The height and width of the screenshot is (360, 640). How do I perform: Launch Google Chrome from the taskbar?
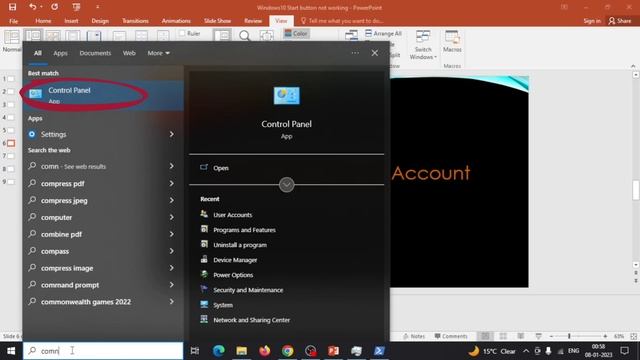tap(287, 351)
